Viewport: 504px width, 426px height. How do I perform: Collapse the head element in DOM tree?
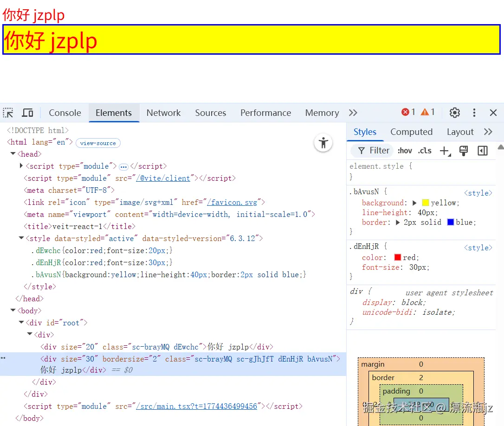coord(13,154)
